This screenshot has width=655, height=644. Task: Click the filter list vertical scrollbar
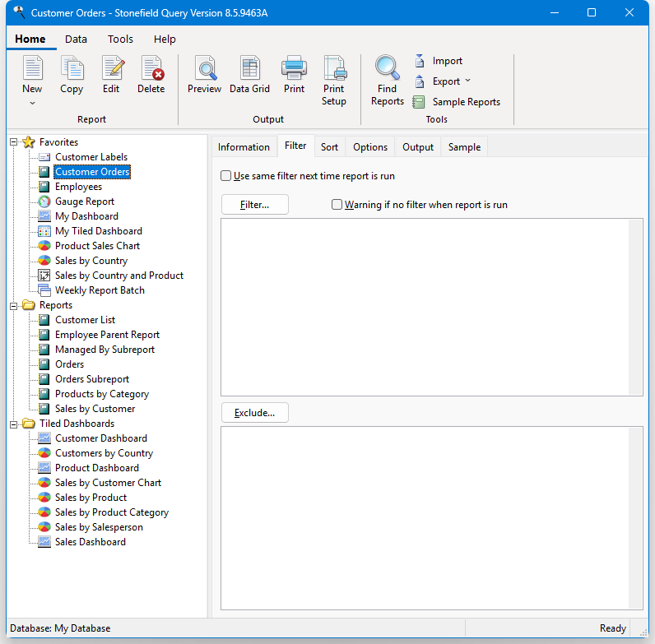click(635, 307)
